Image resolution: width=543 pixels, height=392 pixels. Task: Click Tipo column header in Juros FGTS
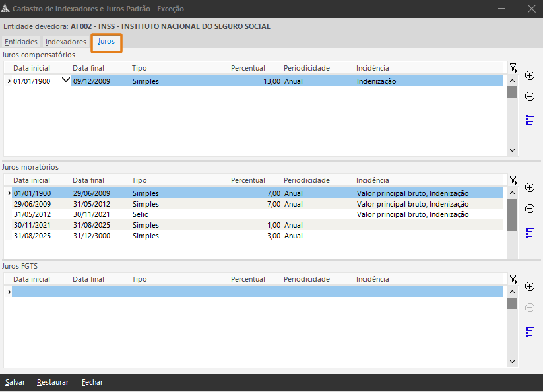click(139, 279)
